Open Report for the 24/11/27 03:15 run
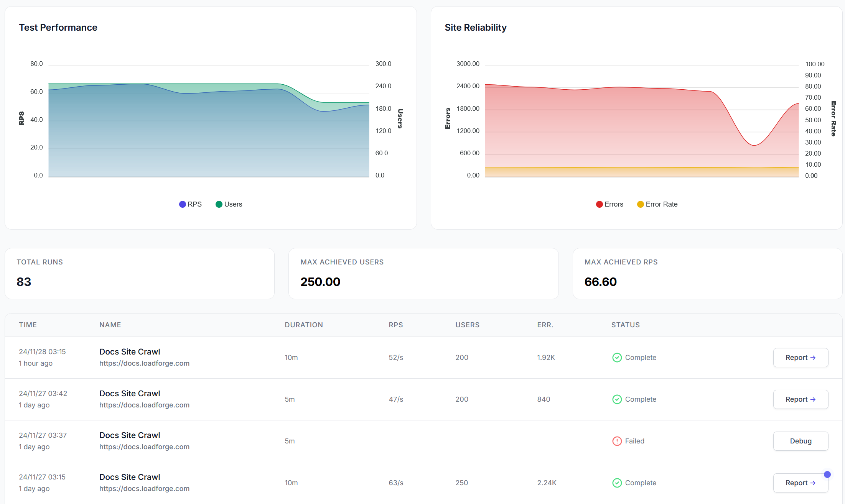The width and height of the screenshot is (845, 504). click(801, 483)
